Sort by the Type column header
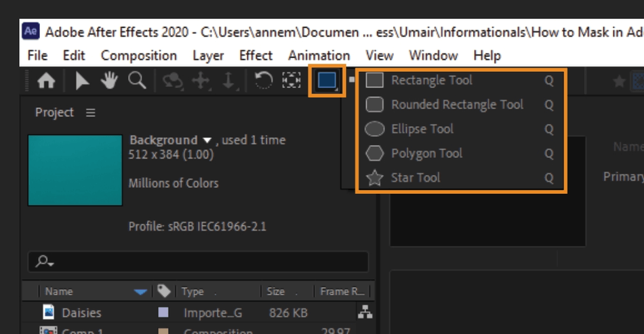 [x=193, y=291]
